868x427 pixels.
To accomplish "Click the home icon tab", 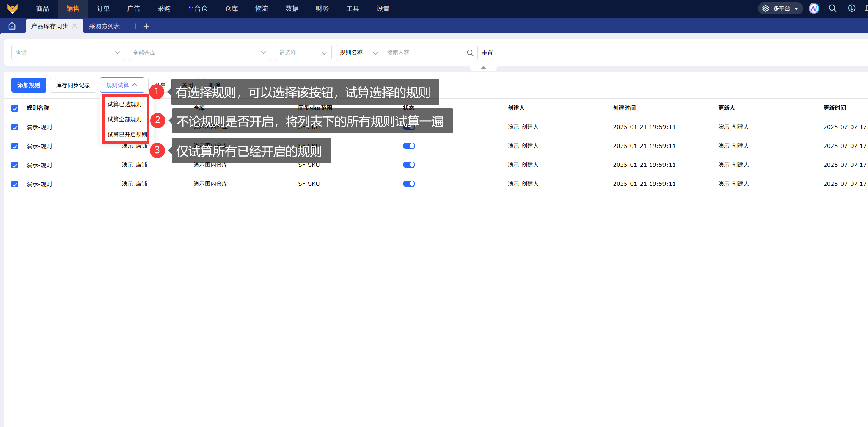I will coord(12,26).
